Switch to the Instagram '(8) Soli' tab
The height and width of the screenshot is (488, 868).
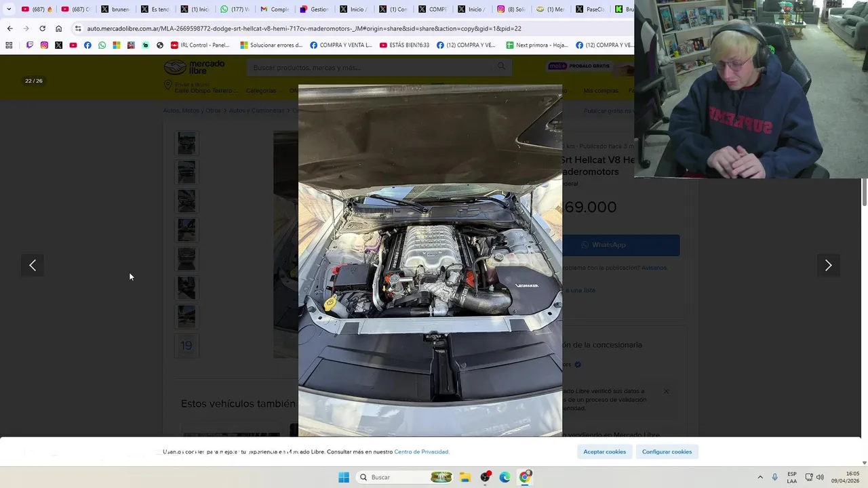coord(511,9)
